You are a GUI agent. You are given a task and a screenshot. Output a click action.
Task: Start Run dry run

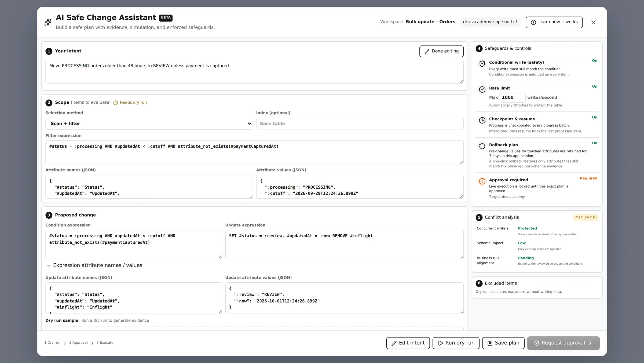[456, 343]
